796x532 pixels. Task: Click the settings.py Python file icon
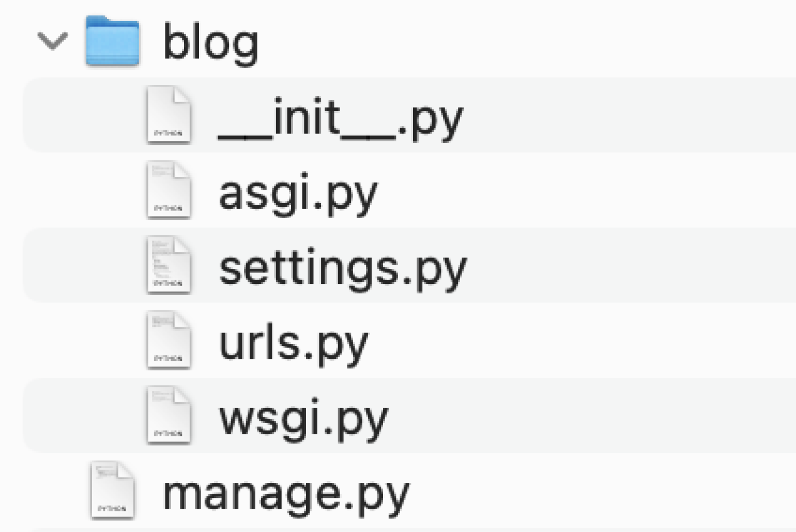point(169,265)
